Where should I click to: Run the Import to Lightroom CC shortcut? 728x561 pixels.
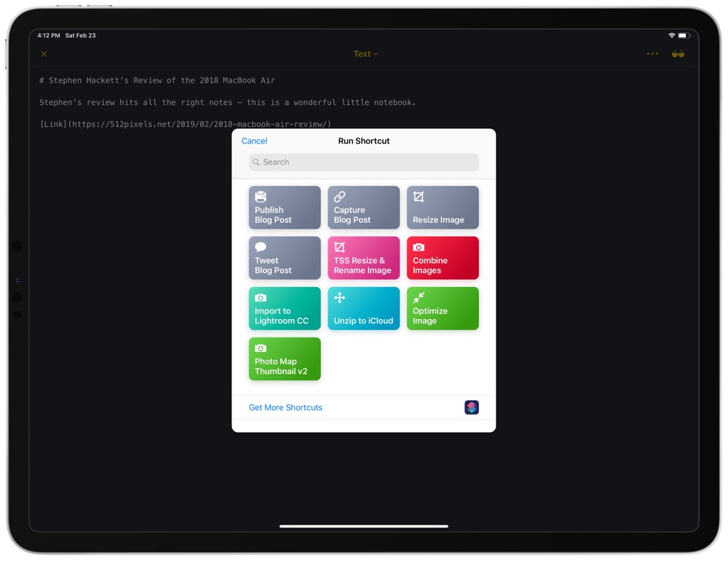(x=285, y=308)
